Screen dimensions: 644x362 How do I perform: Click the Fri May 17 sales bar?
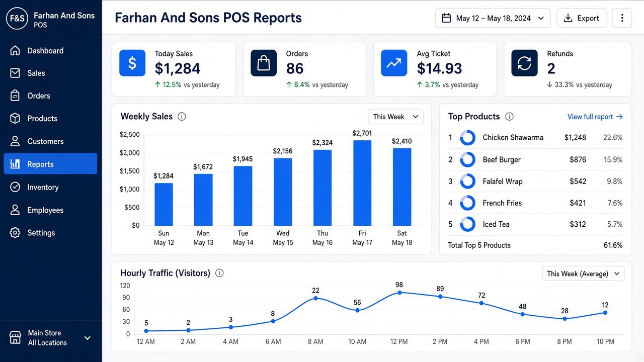[x=362, y=183]
